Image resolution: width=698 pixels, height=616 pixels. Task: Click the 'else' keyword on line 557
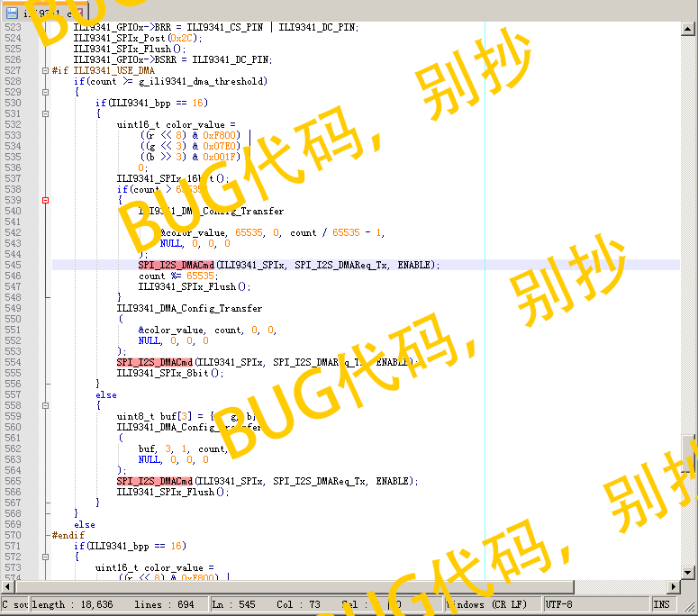click(106, 394)
